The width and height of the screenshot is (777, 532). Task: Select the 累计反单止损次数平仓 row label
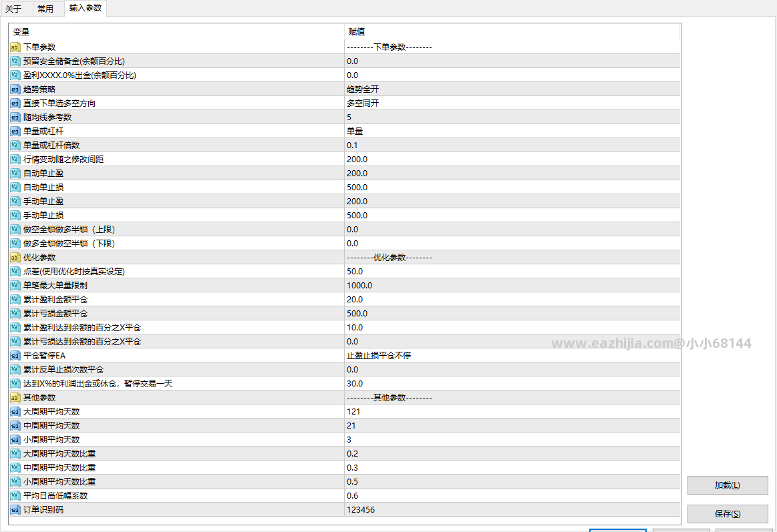(63, 370)
